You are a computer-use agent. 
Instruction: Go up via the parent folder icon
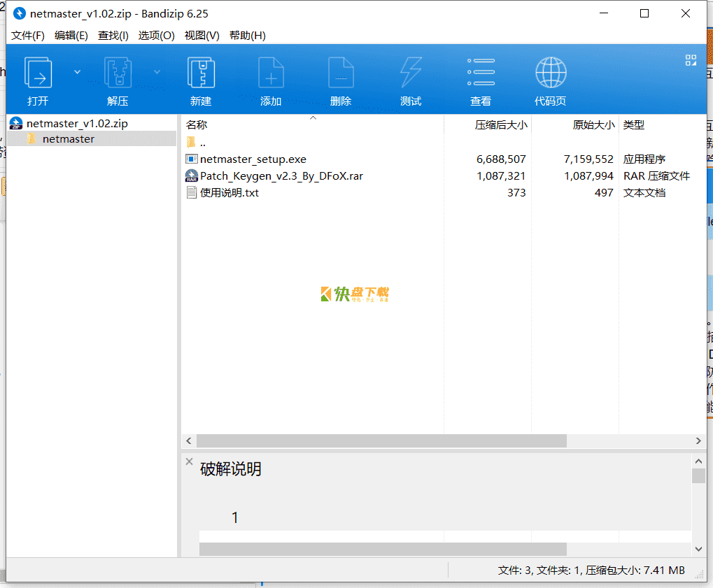(x=191, y=142)
